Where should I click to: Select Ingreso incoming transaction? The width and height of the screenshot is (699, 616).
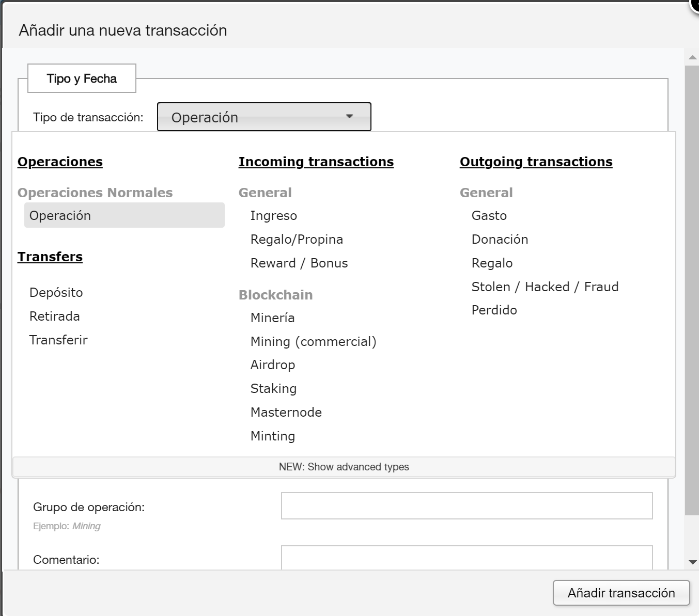[x=274, y=216]
